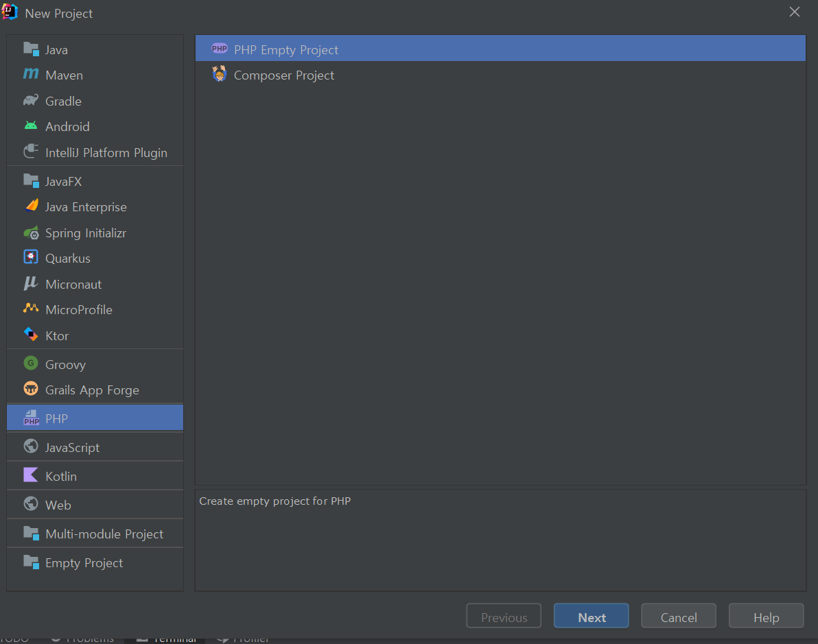This screenshot has height=644, width=818.
Task: Click the IntelliJ Platform Plugin icon
Action: pyautogui.click(x=32, y=152)
